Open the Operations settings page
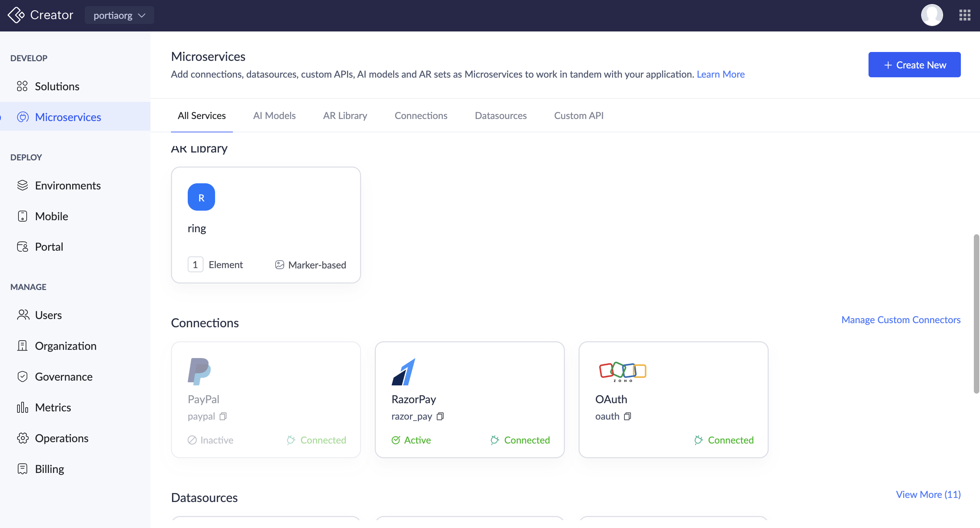 tap(61, 438)
